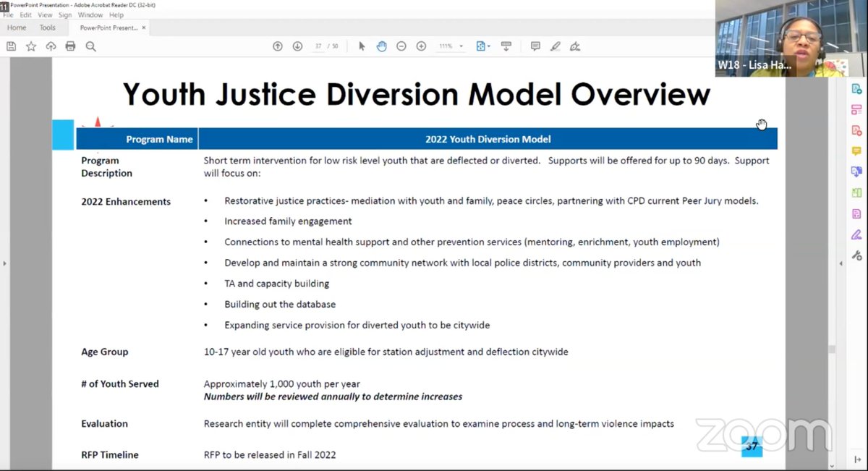Click Lisa's Zoom video thumbnail
The image size is (868, 471).
pyautogui.click(x=791, y=38)
